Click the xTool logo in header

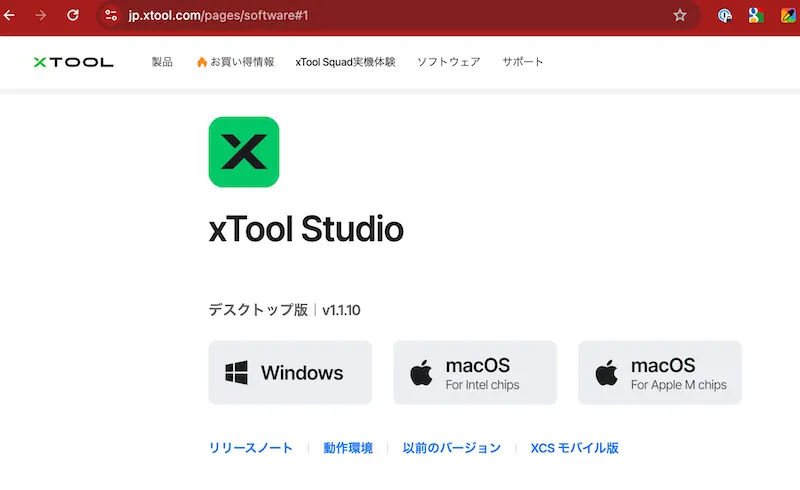tap(73, 62)
